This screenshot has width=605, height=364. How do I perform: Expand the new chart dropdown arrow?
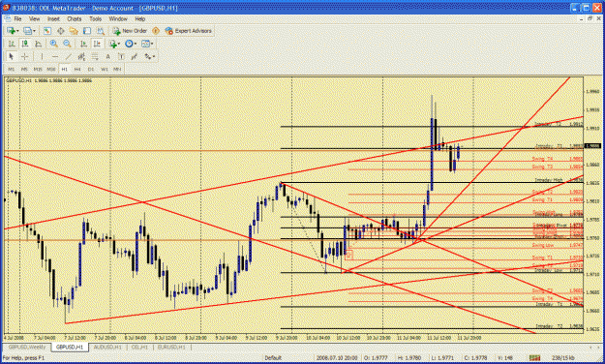click(x=17, y=31)
